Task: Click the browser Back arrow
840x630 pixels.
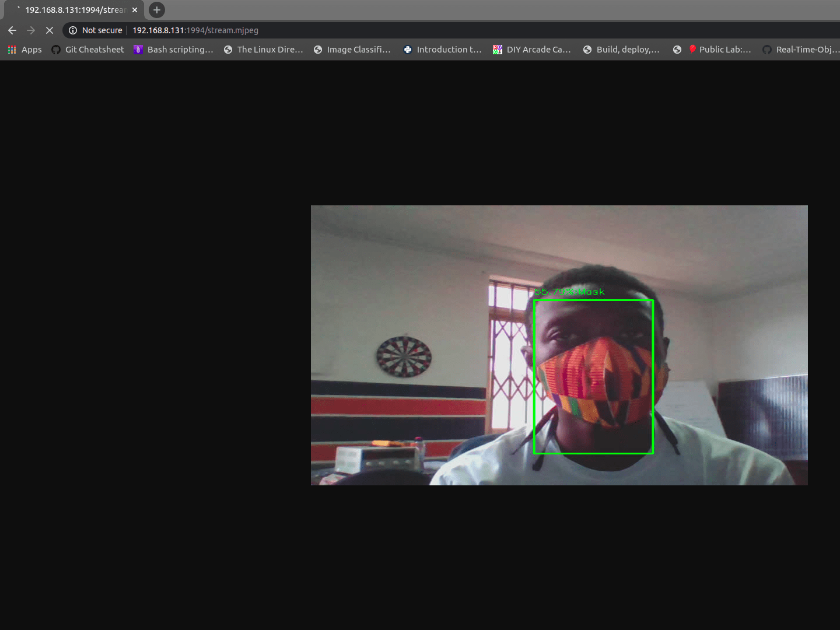Action: [x=12, y=30]
